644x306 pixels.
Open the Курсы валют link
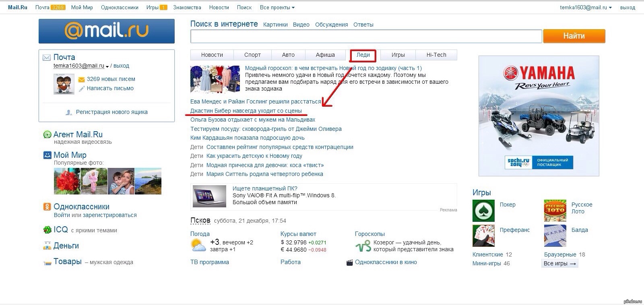coord(298,234)
